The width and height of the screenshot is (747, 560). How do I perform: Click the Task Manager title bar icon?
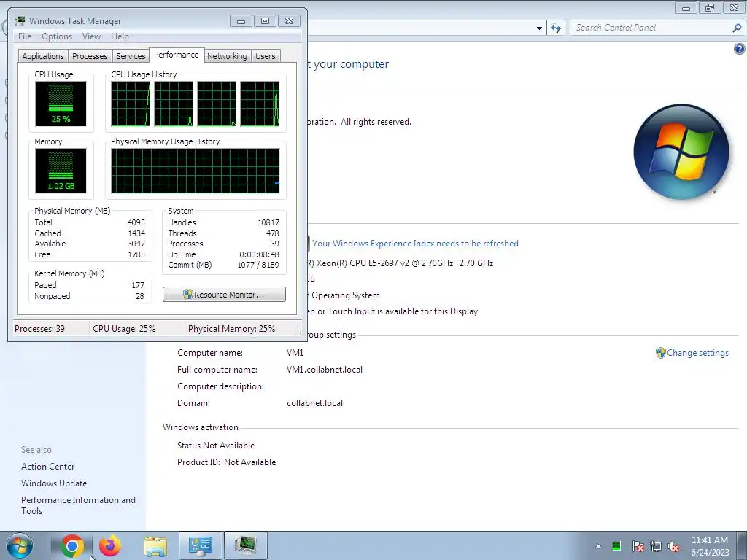pos(20,21)
